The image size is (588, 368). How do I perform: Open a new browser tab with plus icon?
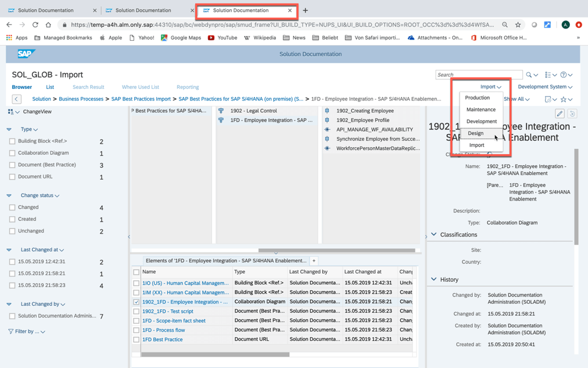(x=305, y=10)
